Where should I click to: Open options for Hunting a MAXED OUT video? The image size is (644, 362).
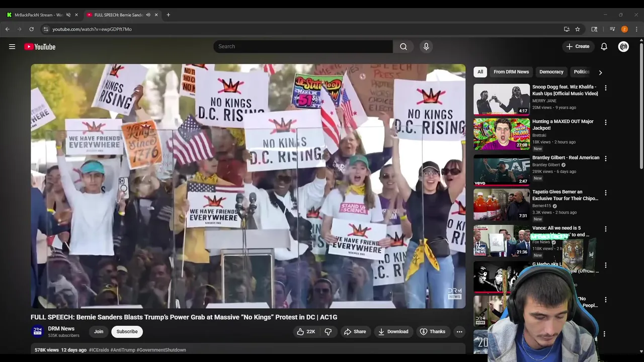pos(606,122)
